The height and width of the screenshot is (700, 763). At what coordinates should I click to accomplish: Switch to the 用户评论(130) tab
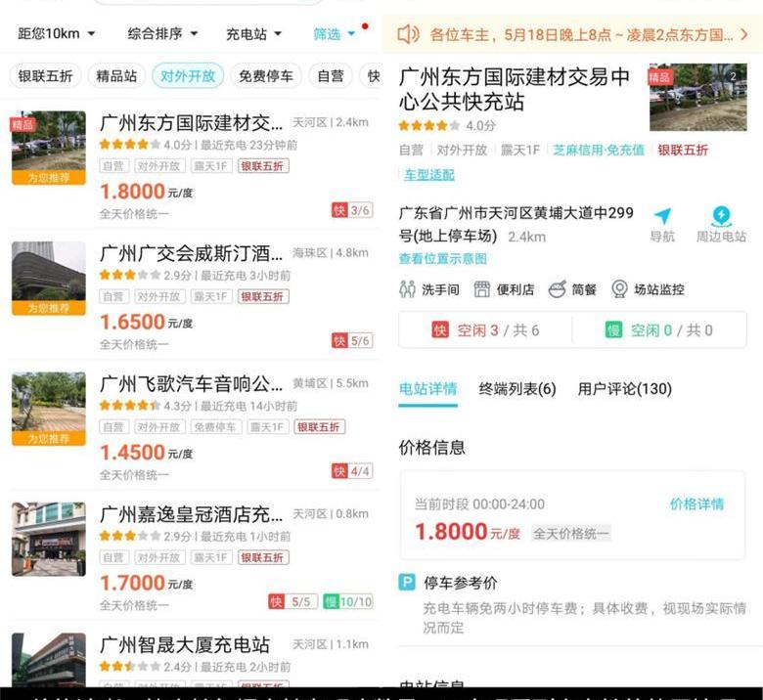[x=624, y=389]
